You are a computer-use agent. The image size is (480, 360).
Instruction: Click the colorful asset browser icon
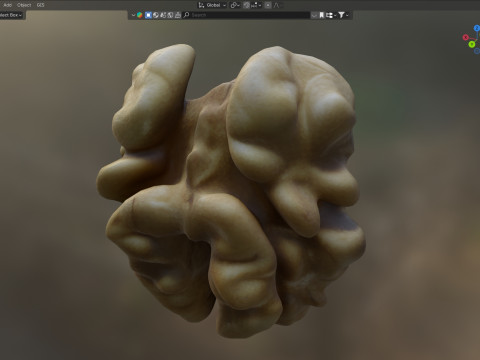point(140,15)
